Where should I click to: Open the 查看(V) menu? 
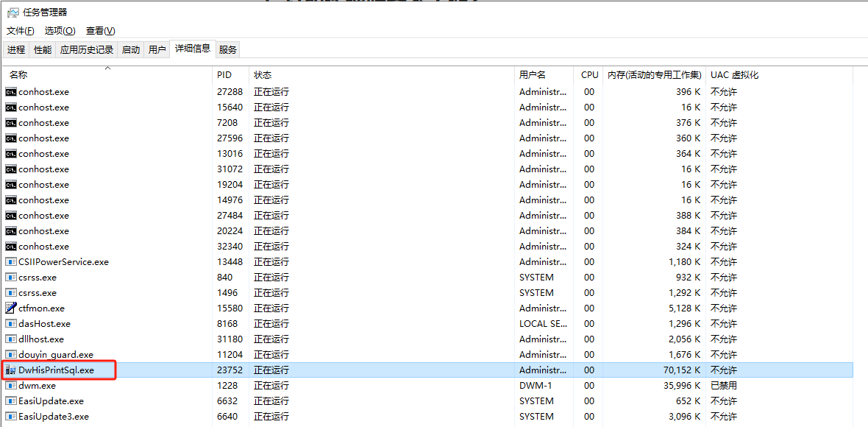click(100, 31)
